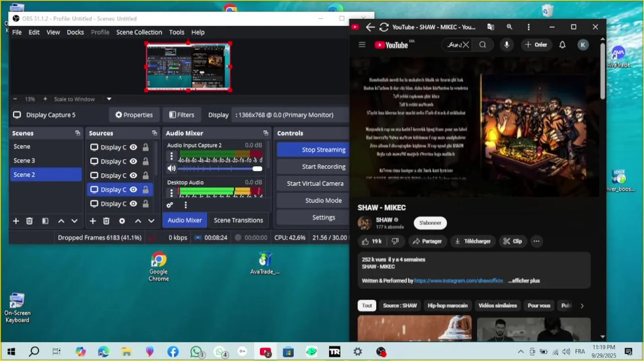
Task: Zoom in the OBS preview with plus
Action: pos(45,99)
